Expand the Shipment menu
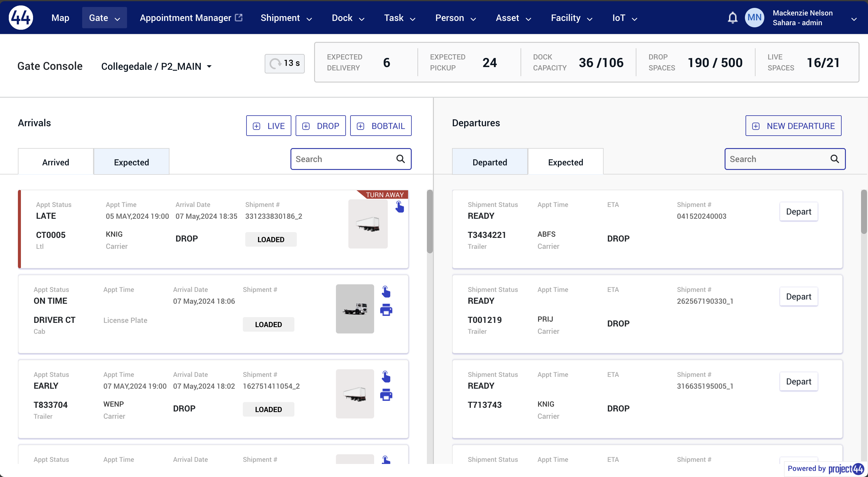This screenshot has width=868, height=477. 286,18
